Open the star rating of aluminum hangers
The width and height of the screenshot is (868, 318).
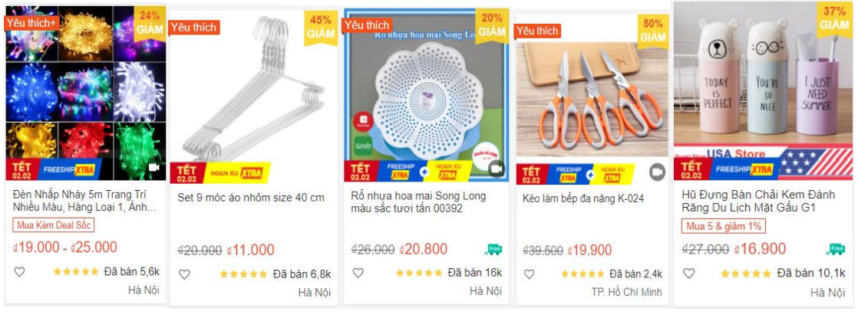[243, 274]
